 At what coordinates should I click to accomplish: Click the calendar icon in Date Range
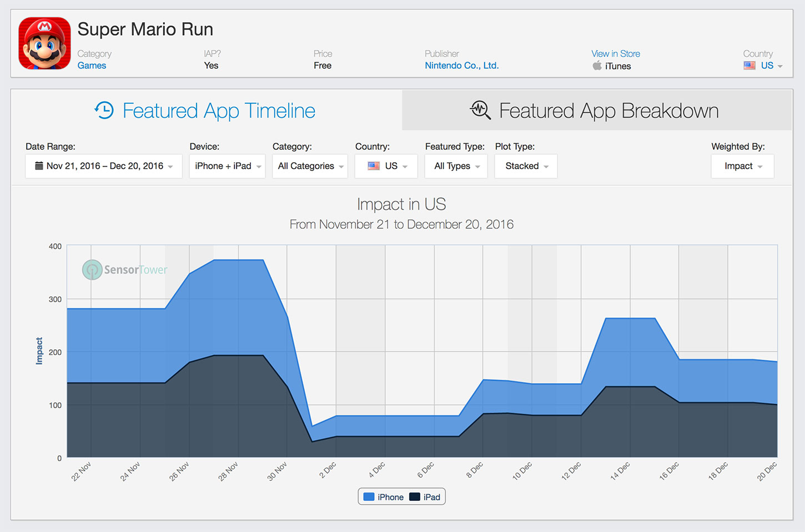(39, 165)
